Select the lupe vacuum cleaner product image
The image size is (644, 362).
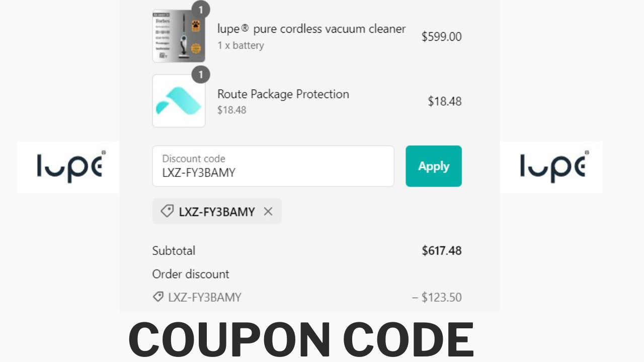tap(179, 35)
